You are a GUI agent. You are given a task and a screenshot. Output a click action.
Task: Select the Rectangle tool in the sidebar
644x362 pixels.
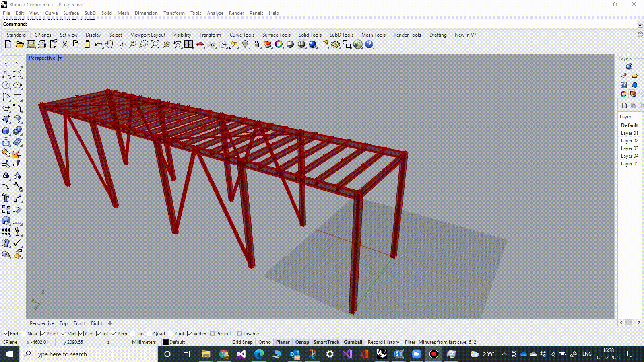tap(17, 97)
